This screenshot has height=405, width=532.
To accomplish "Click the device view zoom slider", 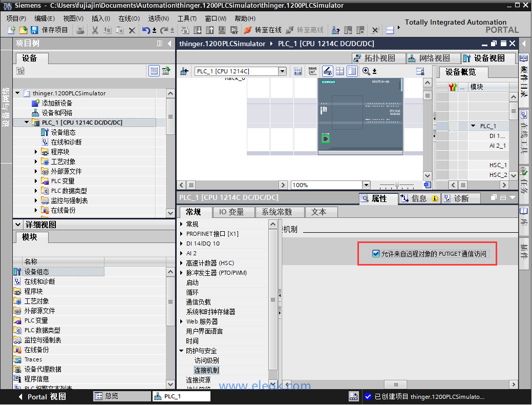I will (x=397, y=185).
